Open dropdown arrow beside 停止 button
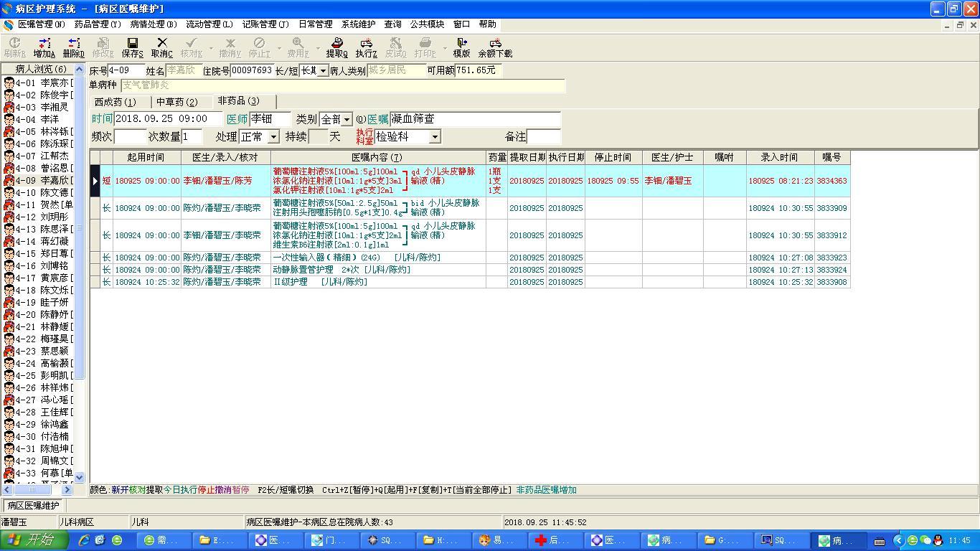This screenshot has height=551, width=980. pos(279,48)
